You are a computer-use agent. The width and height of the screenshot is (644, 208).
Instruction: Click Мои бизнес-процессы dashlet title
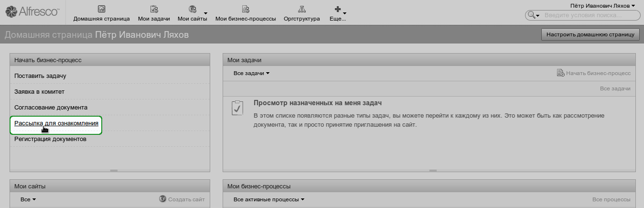pyautogui.click(x=259, y=186)
